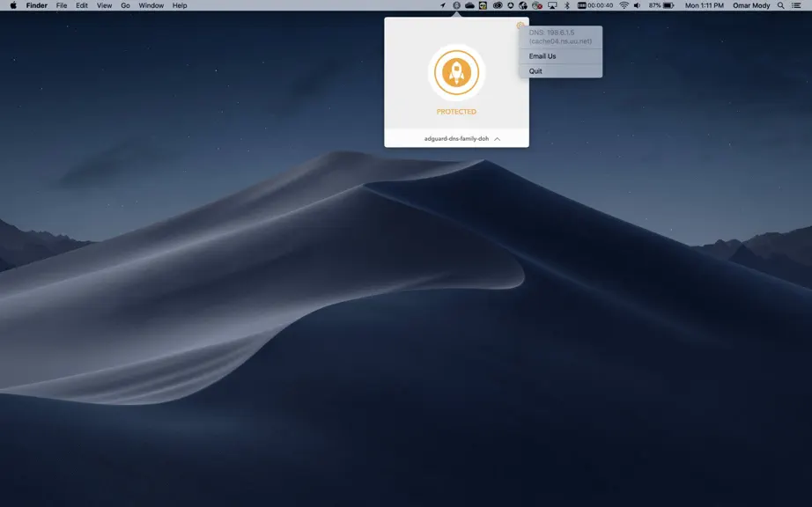Click the PROTECTED status label
Image resolution: width=812 pixels, height=507 pixels.
456,112
